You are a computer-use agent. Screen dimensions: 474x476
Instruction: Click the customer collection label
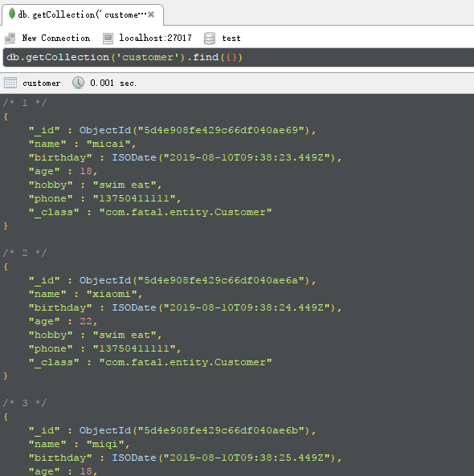pos(41,83)
